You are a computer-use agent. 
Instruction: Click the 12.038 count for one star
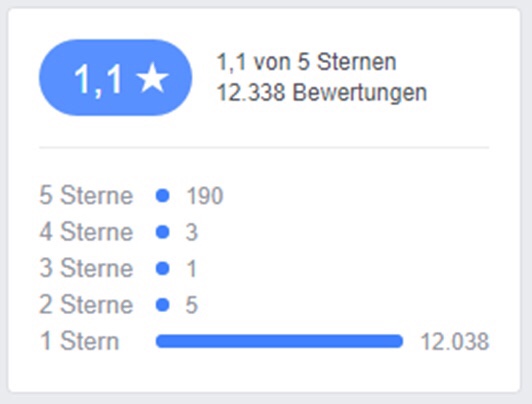pos(455,341)
